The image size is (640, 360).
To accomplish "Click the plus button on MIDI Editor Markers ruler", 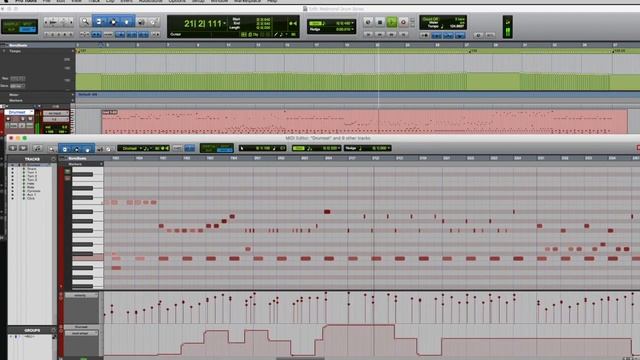I will 101,164.
